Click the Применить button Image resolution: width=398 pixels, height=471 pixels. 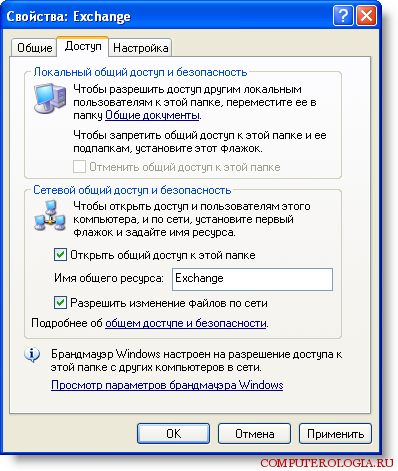pos(335,434)
